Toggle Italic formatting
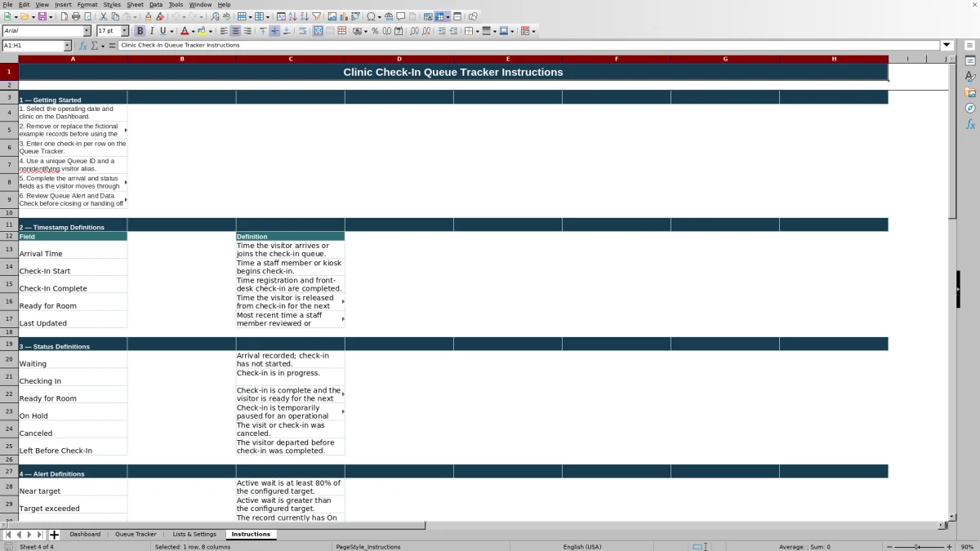Viewport: 980px width, 551px height. coord(151,31)
